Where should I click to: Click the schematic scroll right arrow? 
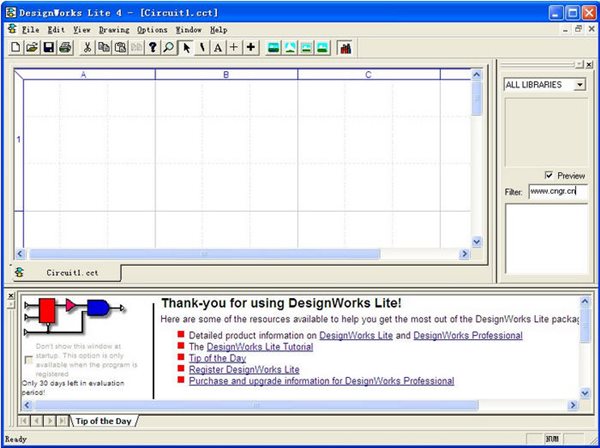465,254
